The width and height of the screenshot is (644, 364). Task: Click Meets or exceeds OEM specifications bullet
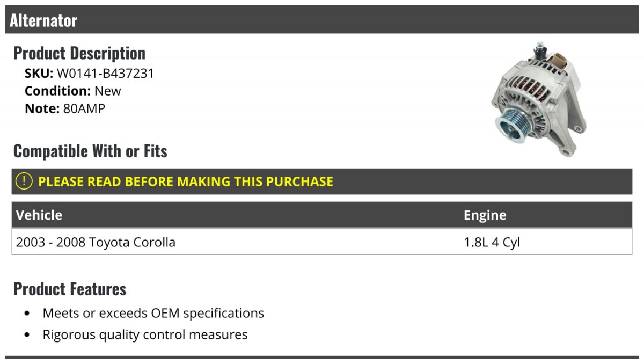[153, 313]
